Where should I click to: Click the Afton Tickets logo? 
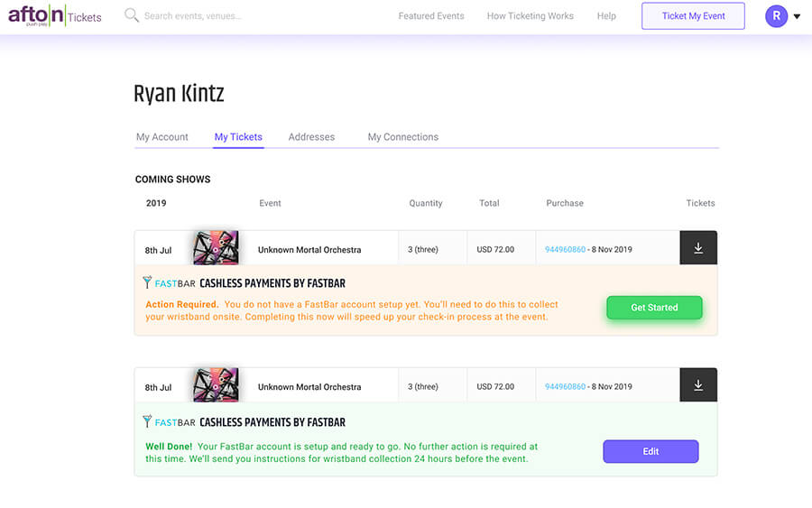(54, 15)
